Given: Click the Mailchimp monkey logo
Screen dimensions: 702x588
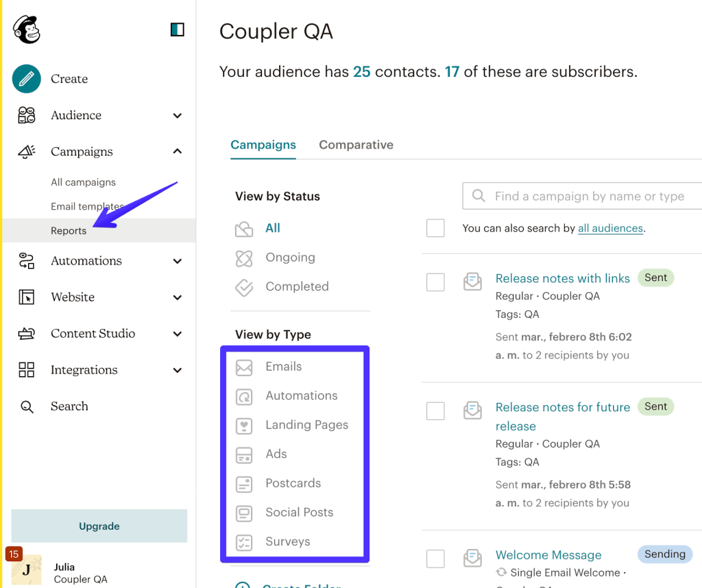Looking at the screenshot, I should (26, 29).
